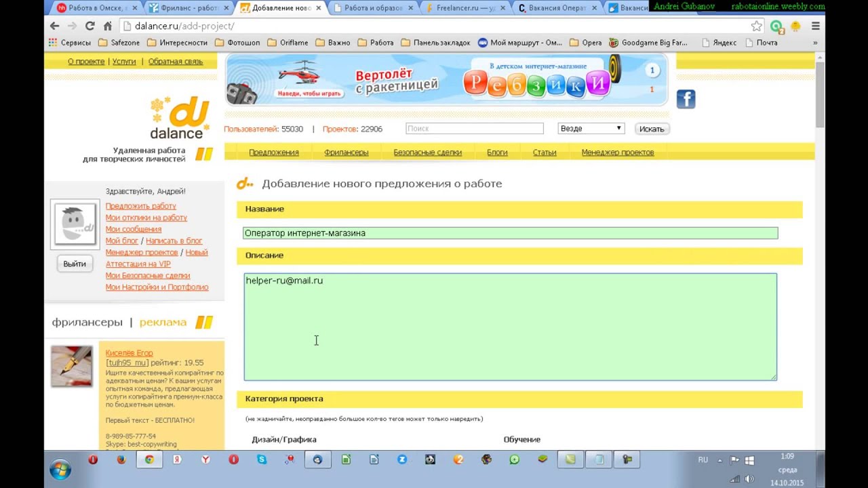Expand the "Везде" search scope dropdown
This screenshot has height=488, width=868.
click(x=591, y=128)
